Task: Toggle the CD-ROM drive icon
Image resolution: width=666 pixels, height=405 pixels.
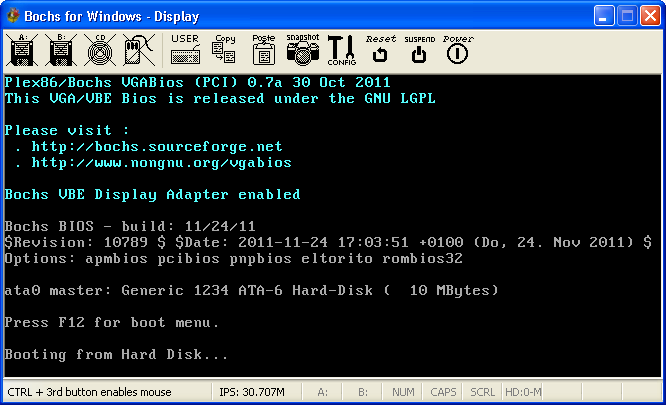Action: [100, 50]
